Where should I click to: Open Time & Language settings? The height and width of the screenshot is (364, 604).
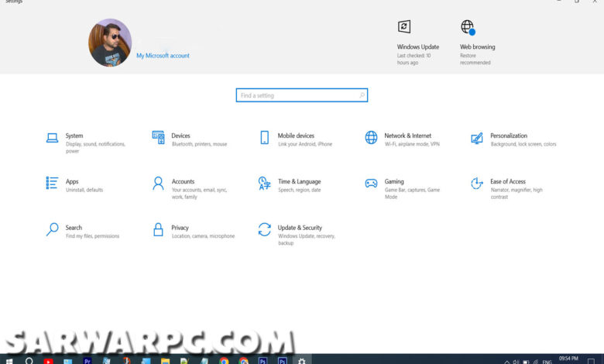pos(290,185)
